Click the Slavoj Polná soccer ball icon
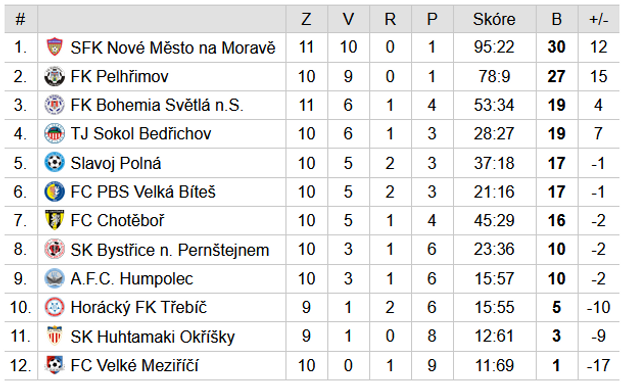Screen dimensions: 624x382 click(x=55, y=163)
